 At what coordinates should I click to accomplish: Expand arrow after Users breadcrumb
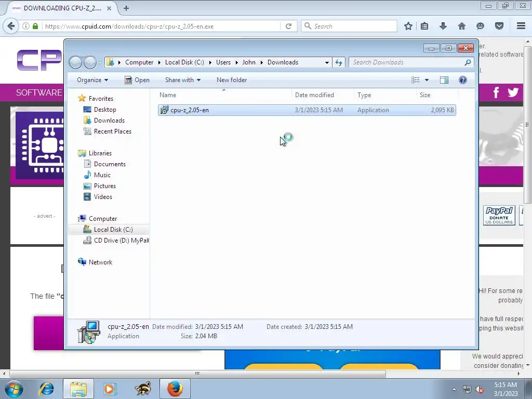[236, 62]
